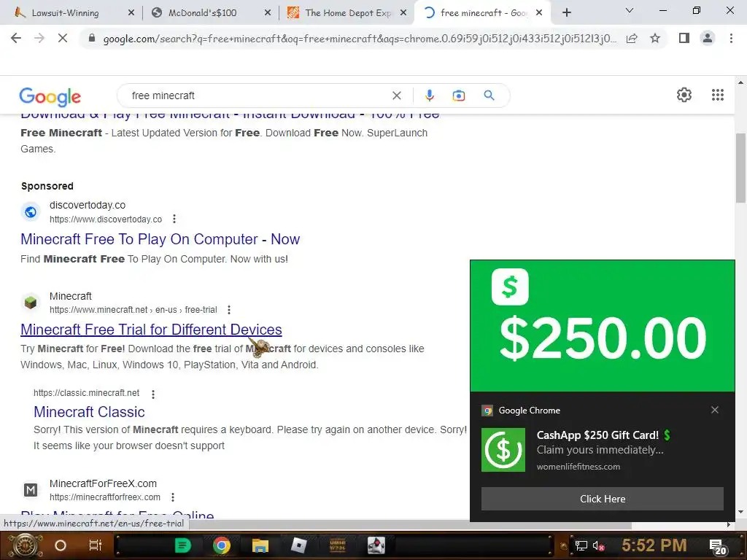
Task: Open Minecraft Free To Play On Computer link
Action: 160,239
